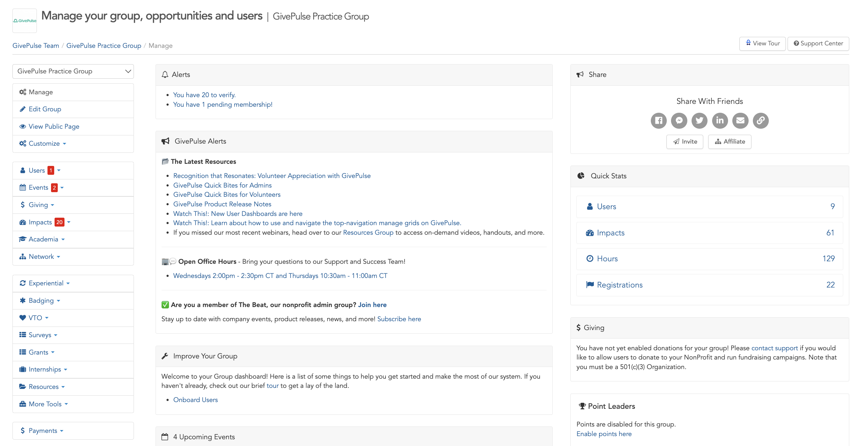Screen dimensions: 868x446
Task: Share group via Twitter icon
Action: click(699, 121)
